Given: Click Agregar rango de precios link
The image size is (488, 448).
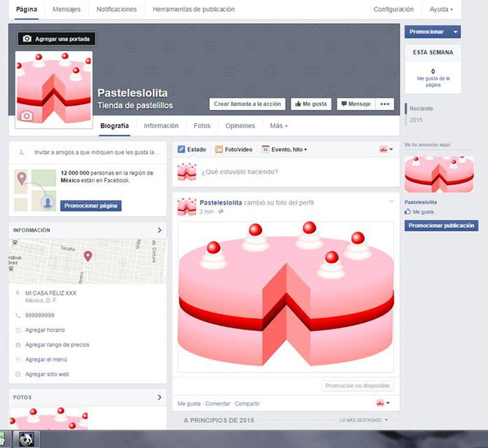Looking at the screenshot, I should [58, 345].
